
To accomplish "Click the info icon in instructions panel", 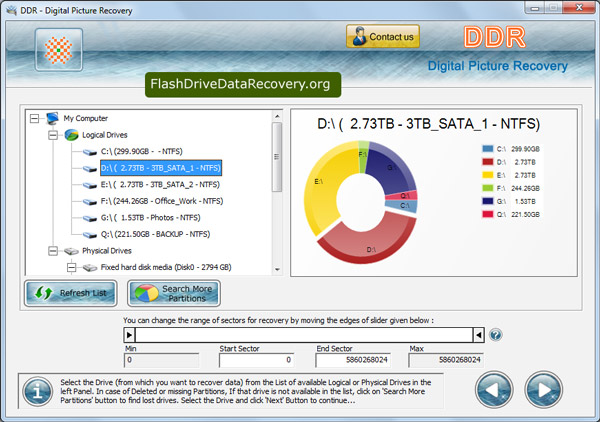I will tap(38, 391).
